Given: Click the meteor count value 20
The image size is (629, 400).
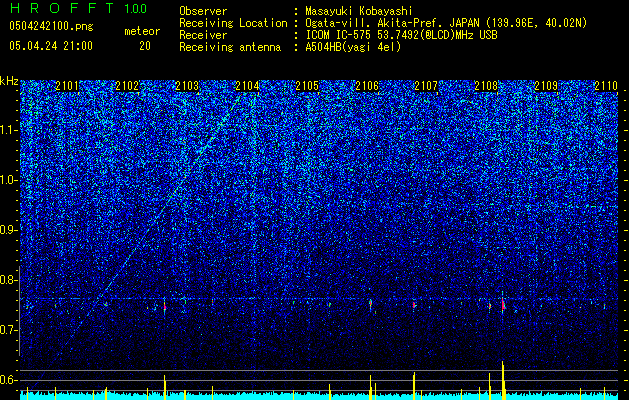Looking at the screenshot, I should pos(145,46).
